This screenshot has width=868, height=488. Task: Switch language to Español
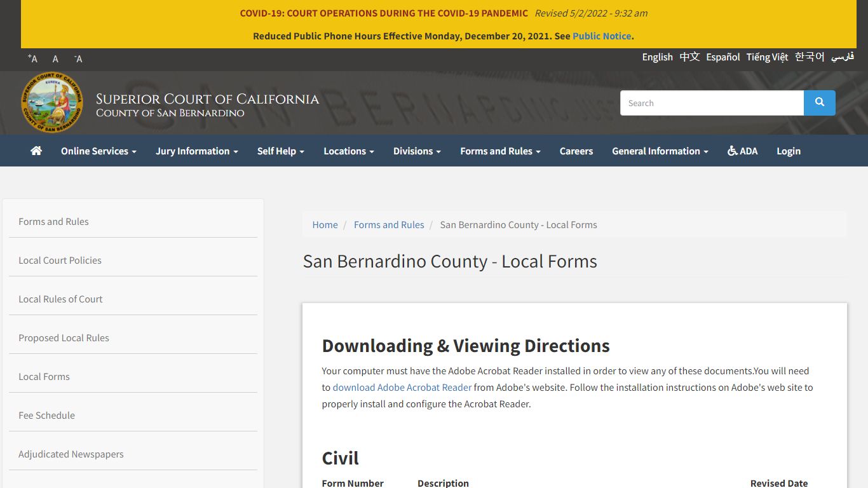click(723, 57)
